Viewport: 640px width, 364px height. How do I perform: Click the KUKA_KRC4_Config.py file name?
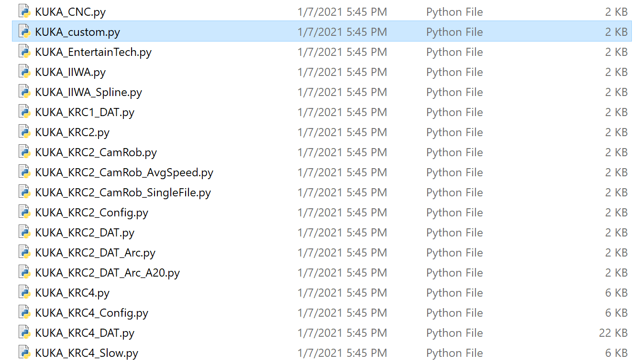coord(91,313)
